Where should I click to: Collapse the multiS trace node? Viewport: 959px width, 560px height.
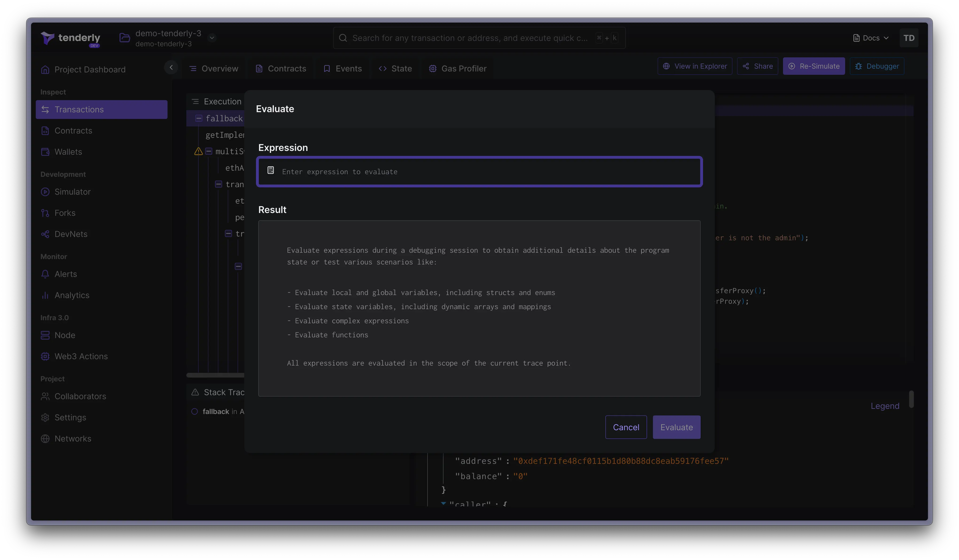click(208, 151)
